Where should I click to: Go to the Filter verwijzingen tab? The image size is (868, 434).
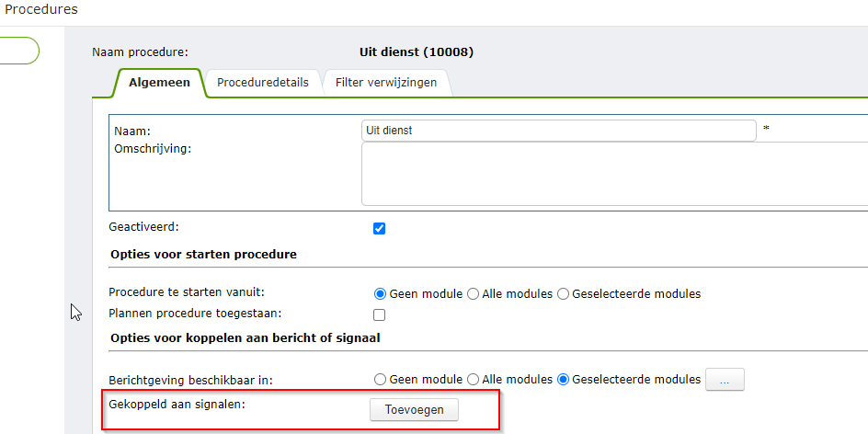385,82
